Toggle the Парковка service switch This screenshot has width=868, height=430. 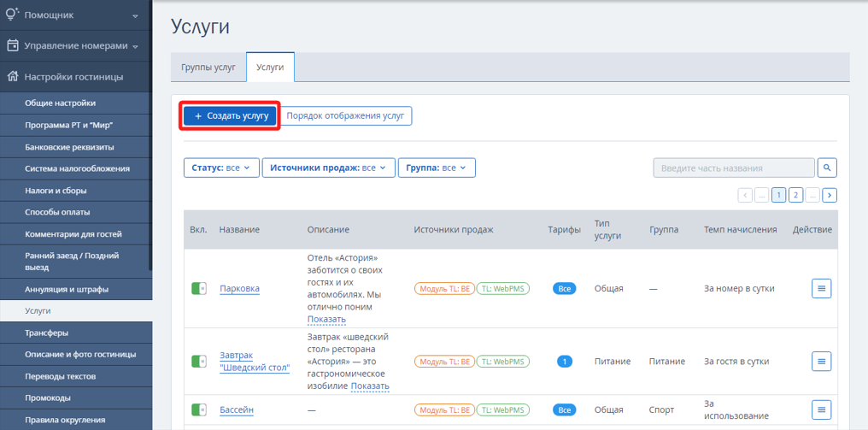click(199, 288)
